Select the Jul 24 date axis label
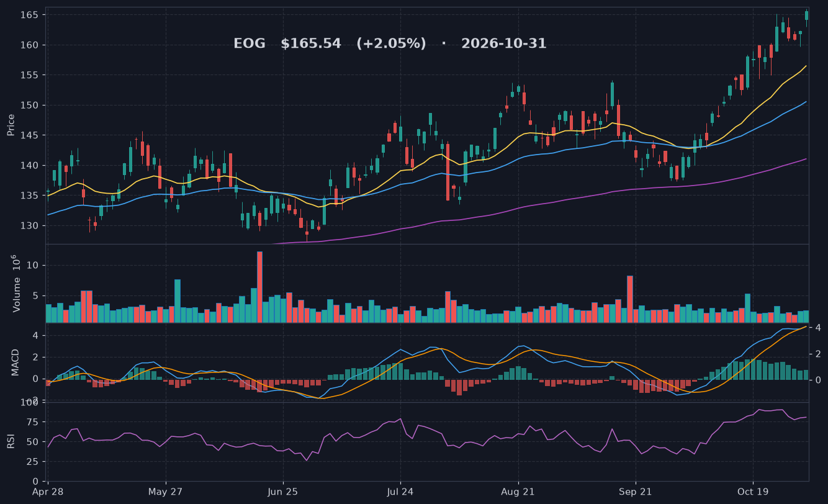 pyautogui.click(x=400, y=492)
